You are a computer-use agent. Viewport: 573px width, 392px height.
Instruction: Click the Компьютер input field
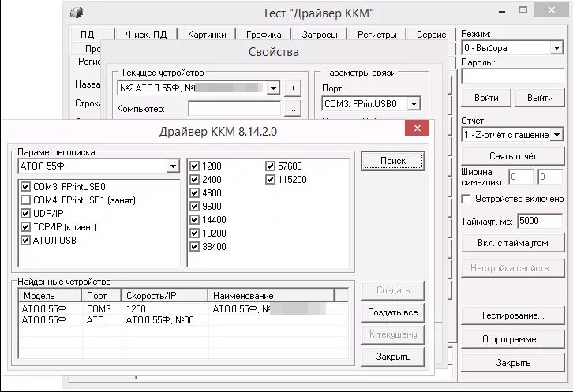point(234,109)
